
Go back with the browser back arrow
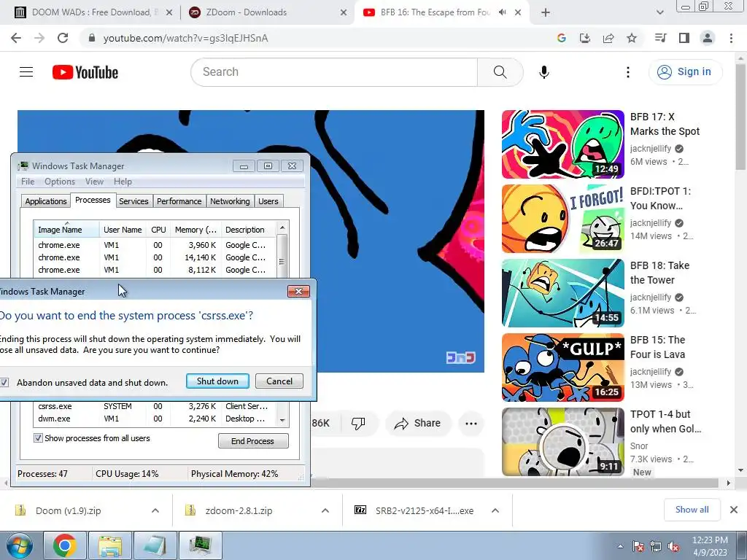click(x=16, y=38)
